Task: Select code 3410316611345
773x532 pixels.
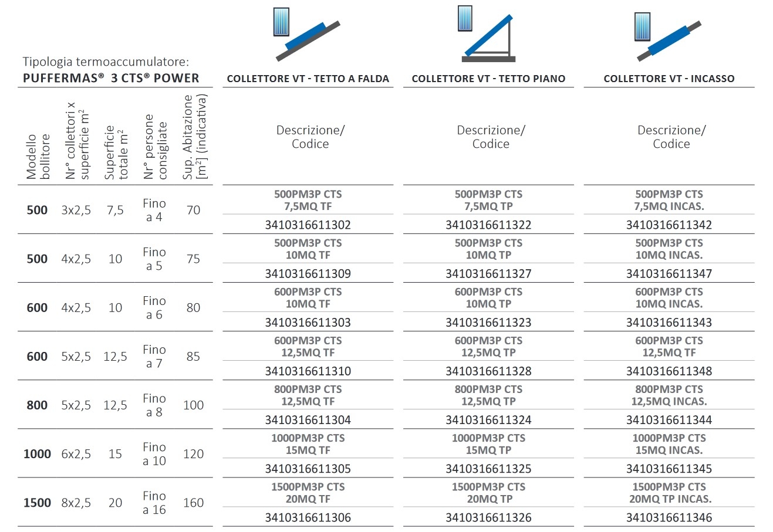Action: click(669, 469)
